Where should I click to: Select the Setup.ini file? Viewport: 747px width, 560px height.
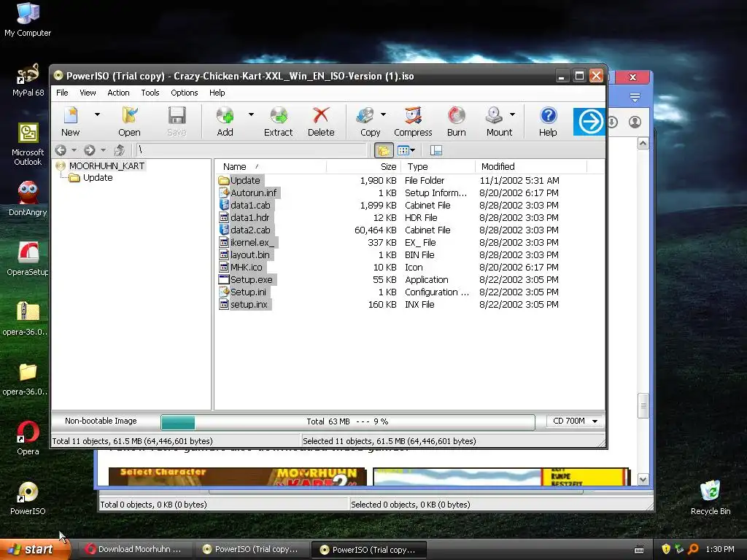(248, 292)
